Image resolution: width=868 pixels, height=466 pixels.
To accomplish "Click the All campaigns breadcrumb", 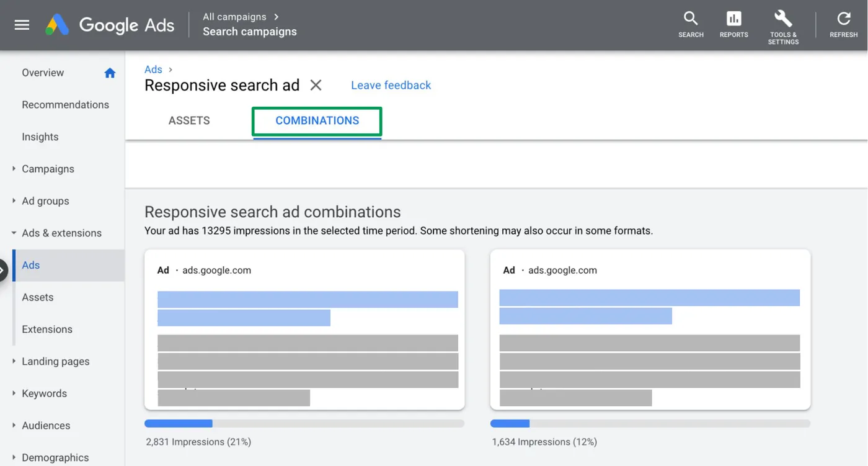I will (234, 17).
